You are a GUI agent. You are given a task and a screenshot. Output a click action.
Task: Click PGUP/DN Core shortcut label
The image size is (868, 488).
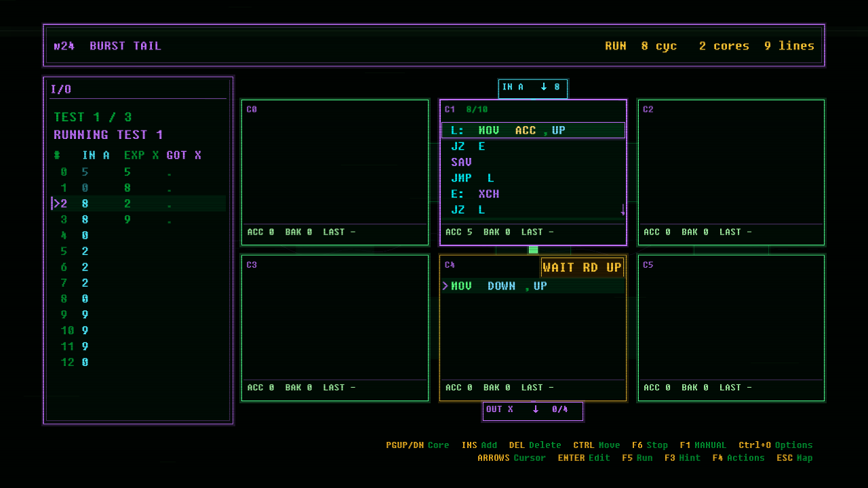[418, 445]
